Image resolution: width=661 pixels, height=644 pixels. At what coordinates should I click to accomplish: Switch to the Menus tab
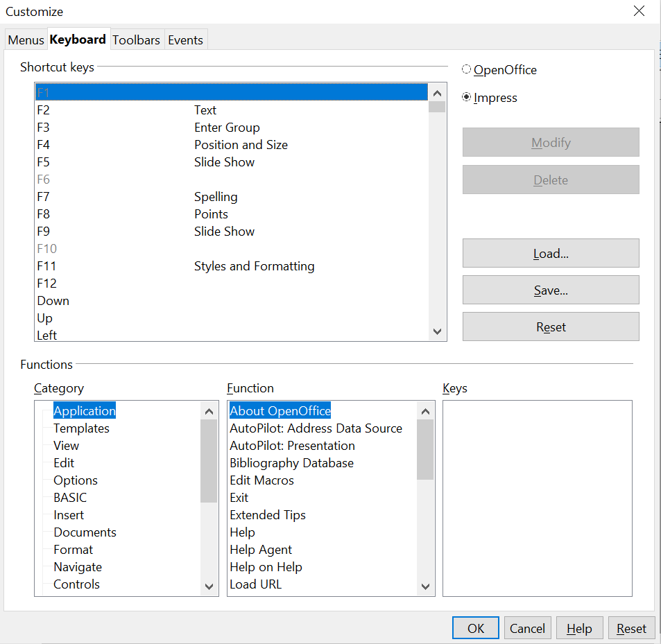[x=26, y=40]
